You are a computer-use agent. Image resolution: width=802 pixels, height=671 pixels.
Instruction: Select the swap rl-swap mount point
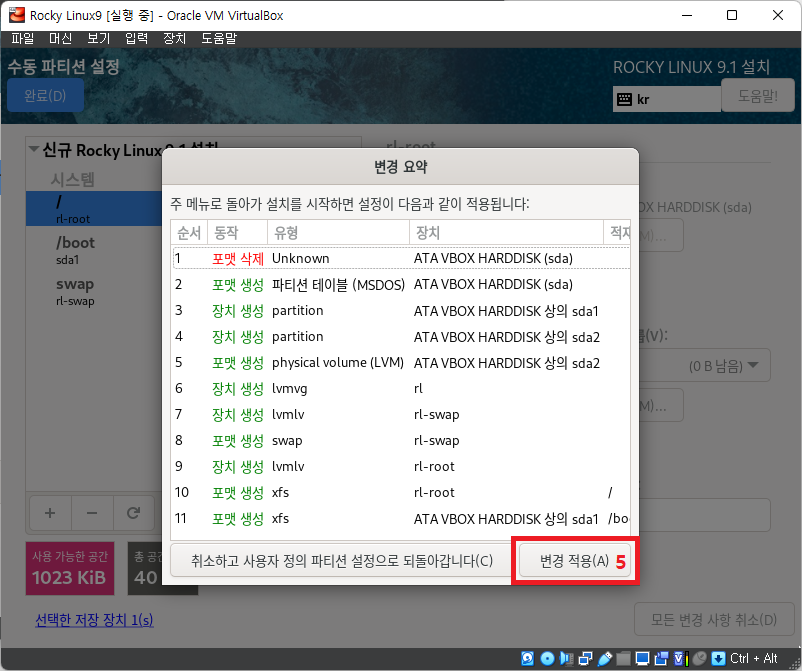click(94, 292)
